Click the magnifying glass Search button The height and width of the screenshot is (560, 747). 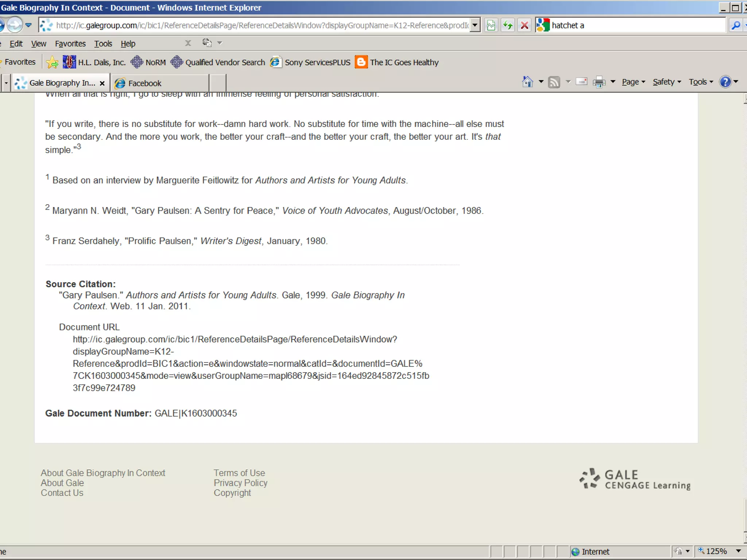click(736, 25)
